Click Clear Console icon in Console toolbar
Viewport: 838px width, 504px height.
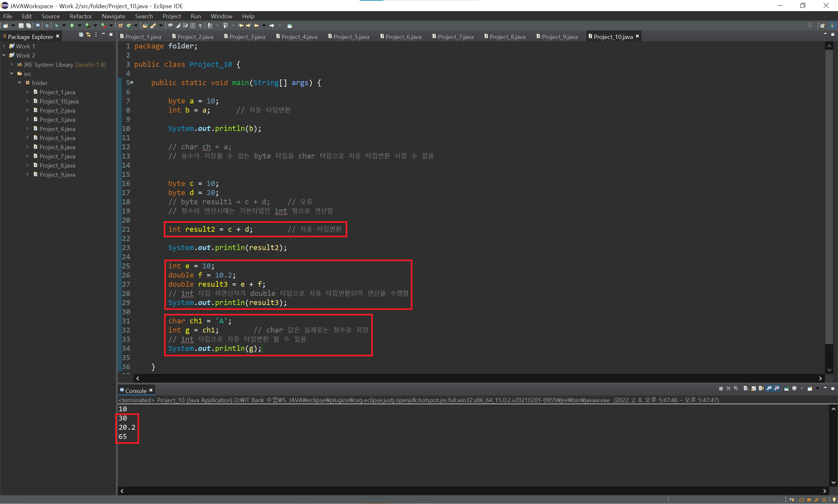(x=746, y=388)
